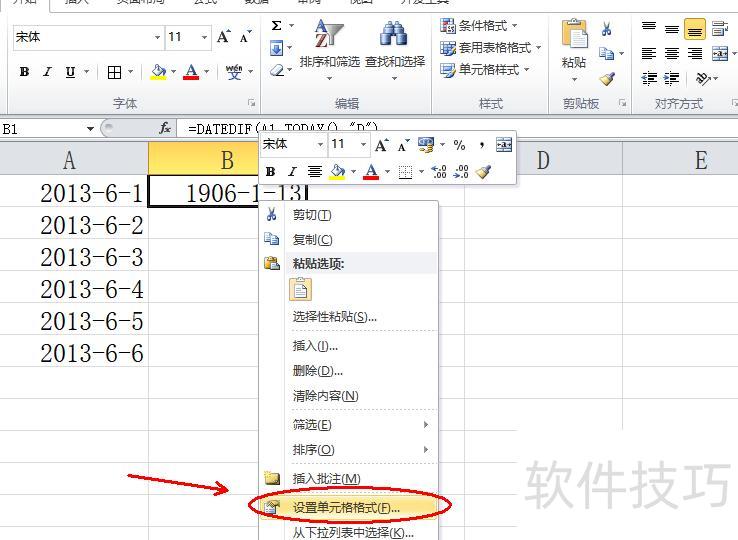This screenshot has width=738, height=540.
Task: Toggle Align Text Left in ribbon
Action: pyautogui.click(x=649, y=53)
